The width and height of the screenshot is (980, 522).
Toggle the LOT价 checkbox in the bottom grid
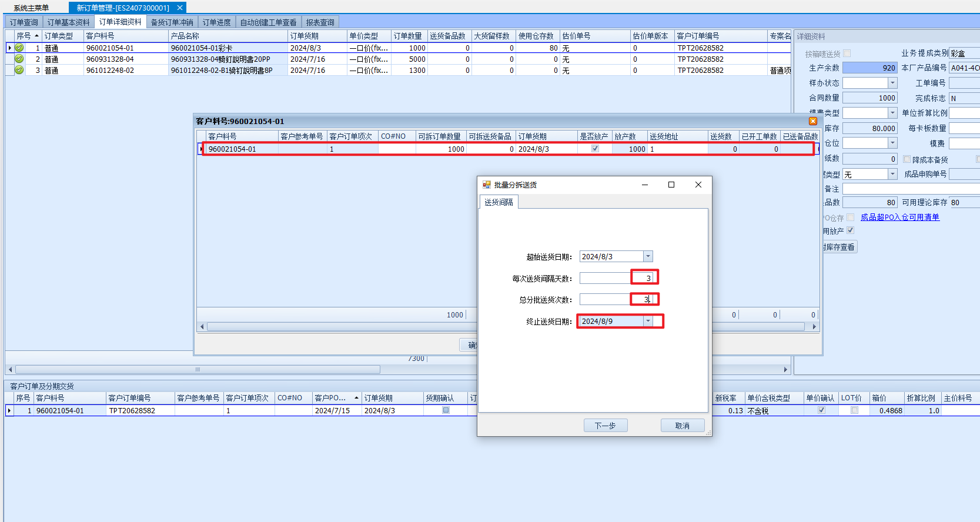(854, 410)
